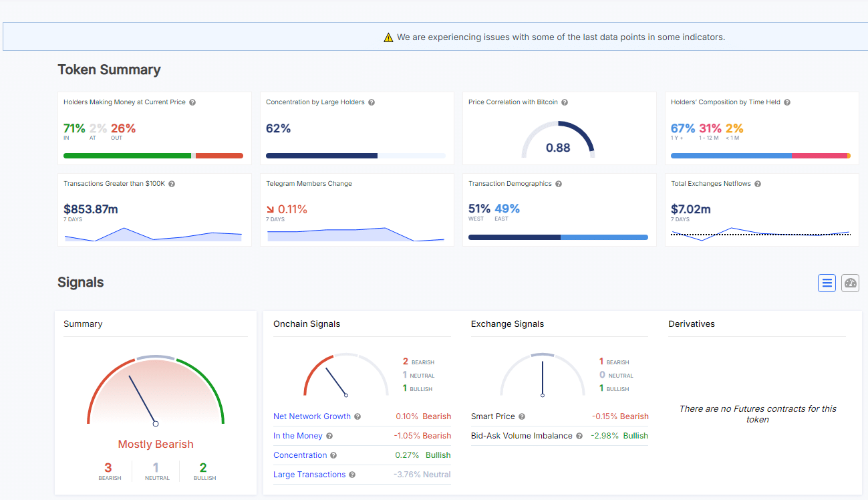868x500 pixels.
Task: Click help icon beside Net Network Growth
Action: tap(357, 416)
